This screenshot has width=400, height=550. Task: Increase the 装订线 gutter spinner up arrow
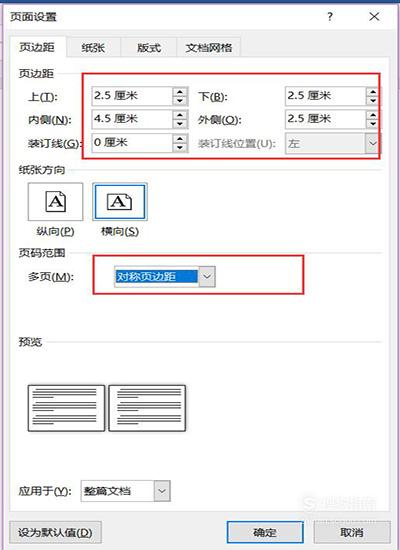180,139
